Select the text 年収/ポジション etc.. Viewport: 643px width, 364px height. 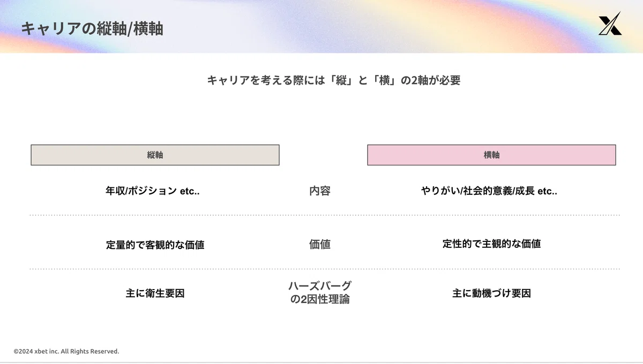[153, 191]
